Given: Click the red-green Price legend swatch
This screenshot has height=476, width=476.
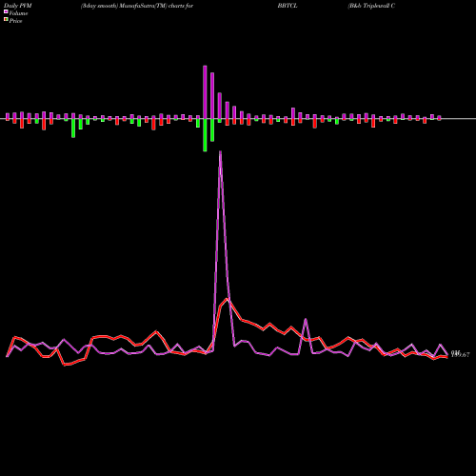Looking at the screenshot, I should tap(6, 20).
